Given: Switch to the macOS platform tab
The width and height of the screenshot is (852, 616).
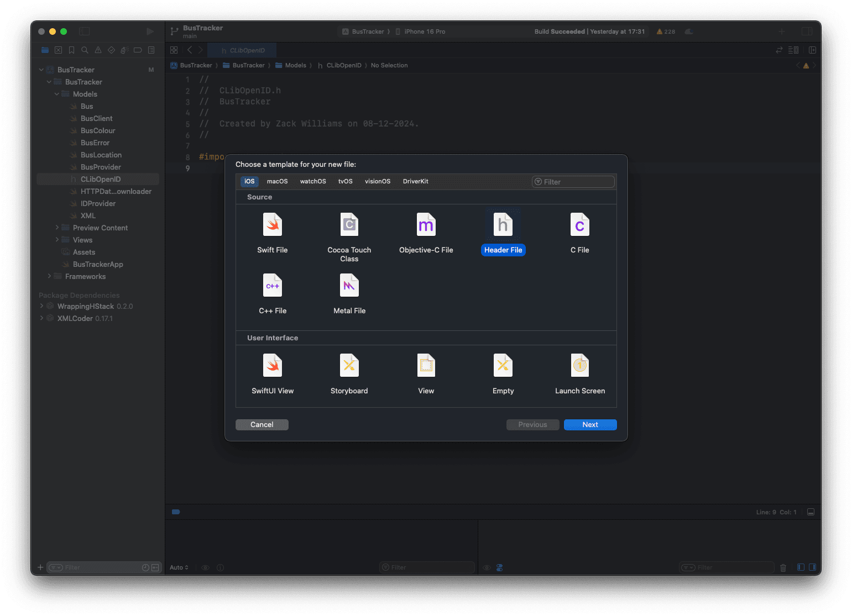Looking at the screenshot, I should pyautogui.click(x=277, y=181).
